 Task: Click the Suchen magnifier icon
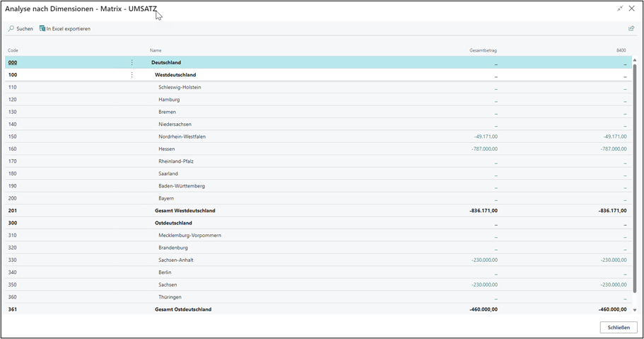point(11,28)
